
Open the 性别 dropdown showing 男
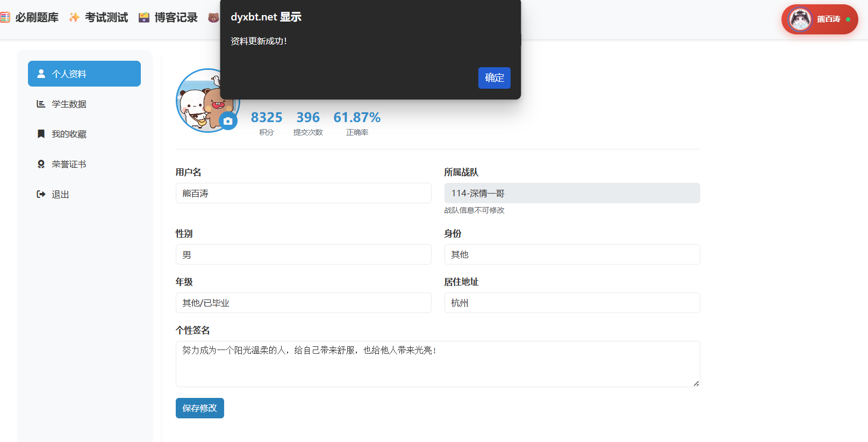[303, 254]
